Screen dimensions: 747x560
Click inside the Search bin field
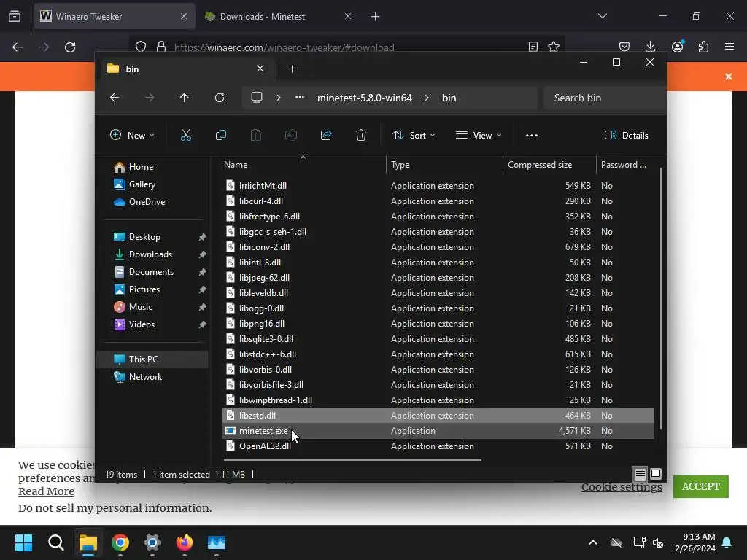[x=605, y=98]
